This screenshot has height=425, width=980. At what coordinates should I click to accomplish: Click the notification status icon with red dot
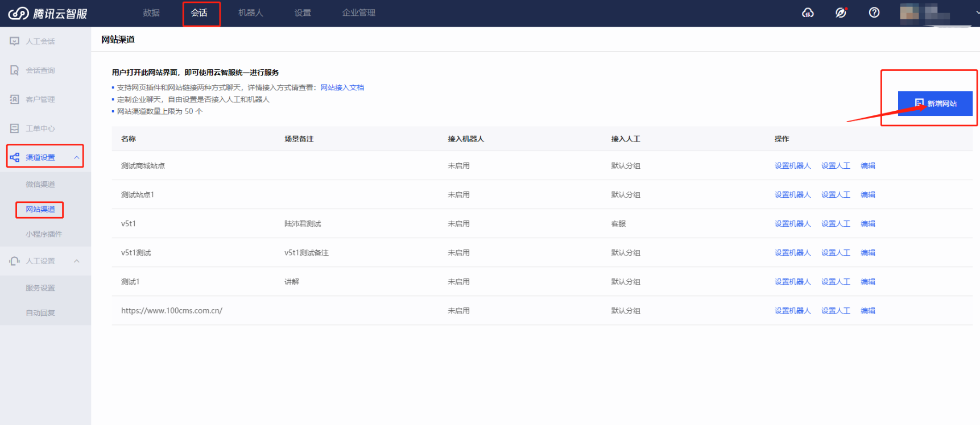pyautogui.click(x=841, y=13)
